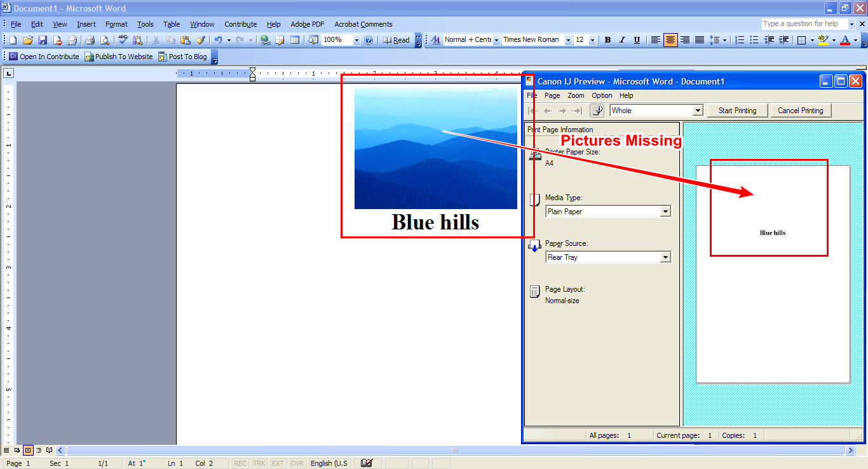Click the Format Painter brush icon

[x=200, y=40]
